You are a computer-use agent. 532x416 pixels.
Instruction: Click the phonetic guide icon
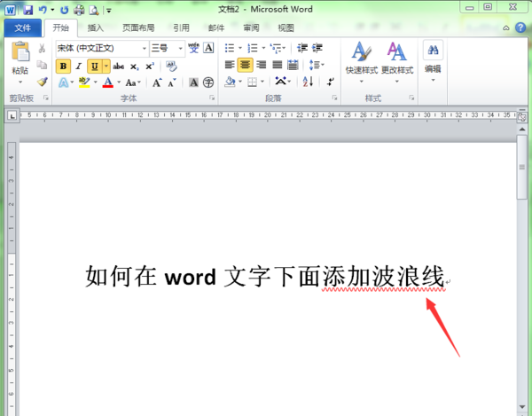click(193, 48)
